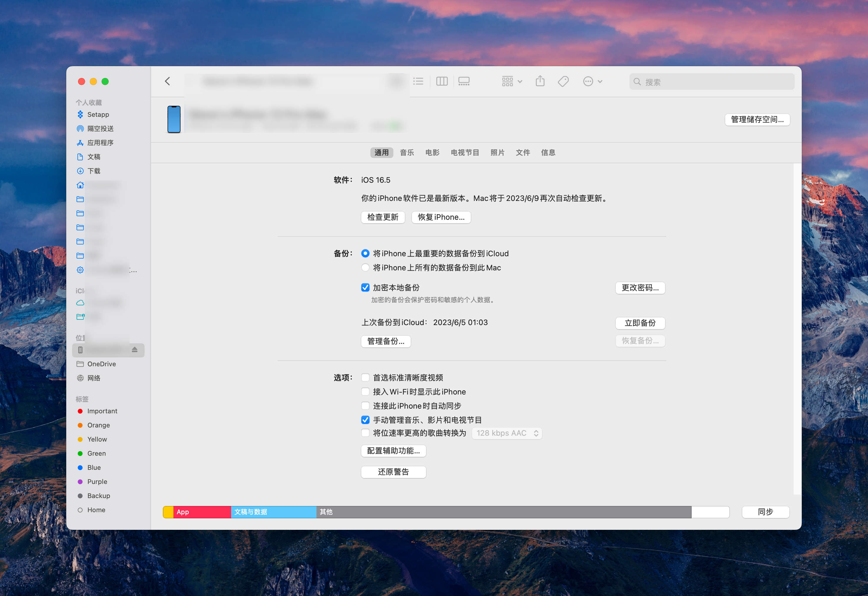Switch to the 音乐 tab
Screen dimensions: 868x596
tap(407, 152)
